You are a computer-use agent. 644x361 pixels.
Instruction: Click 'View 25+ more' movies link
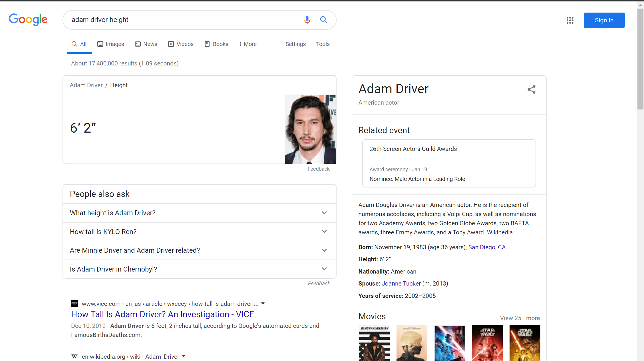pos(520,318)
